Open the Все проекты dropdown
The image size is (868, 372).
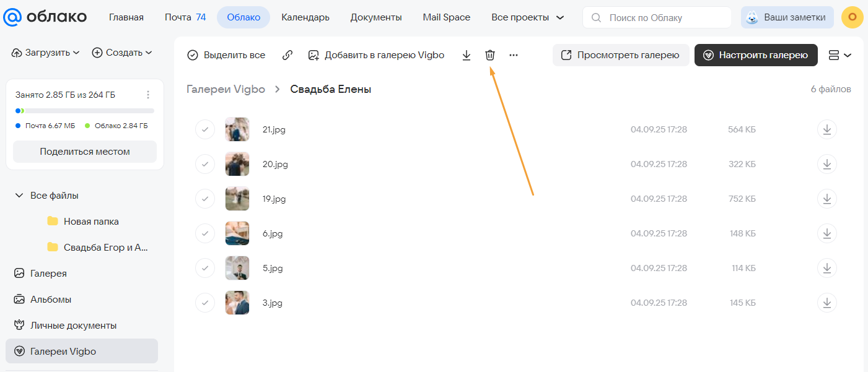click(x=527, y=17)
